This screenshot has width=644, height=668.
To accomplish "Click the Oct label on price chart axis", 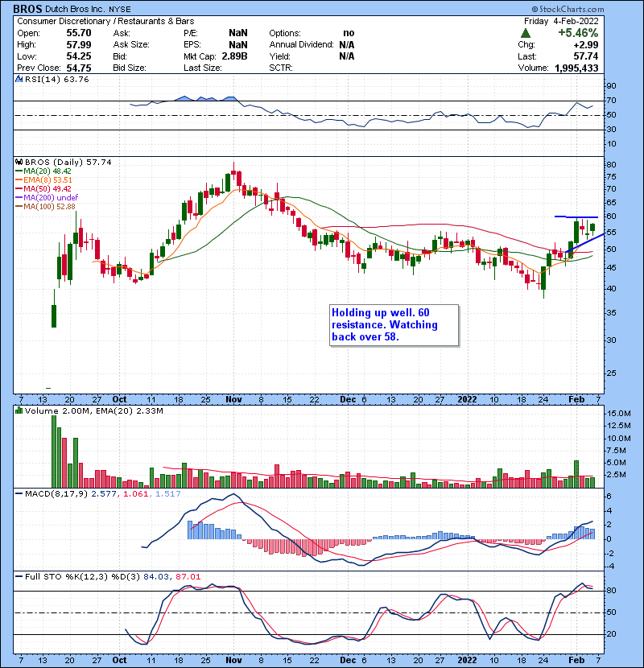I will (119, 400).
